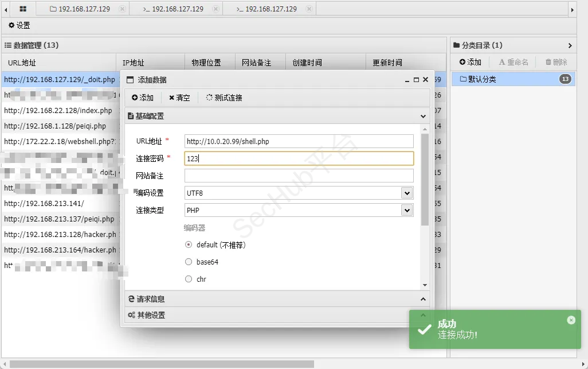Viewport: 588px width, 369px height.
Task: Click the 默认分类 count badge 13
Action: point(566,79)
